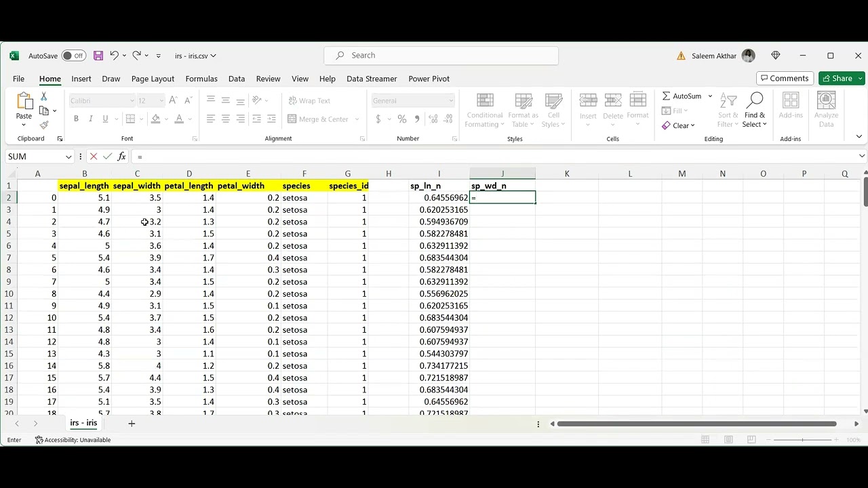Toggle Bold formatting button
Viewport: 868px width, 488px height.
point(76,119)
